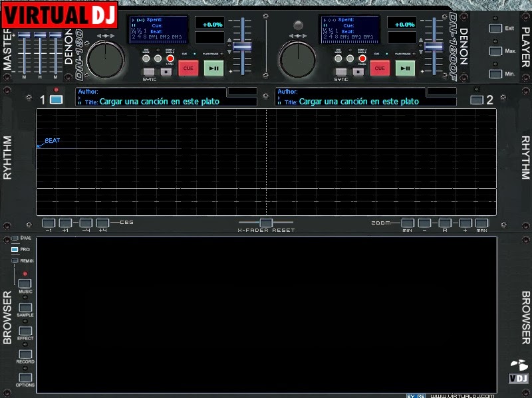Nudge deck 2 pitch bend up arrow
This screenshot has width=532, height=398.
[421, 41]
